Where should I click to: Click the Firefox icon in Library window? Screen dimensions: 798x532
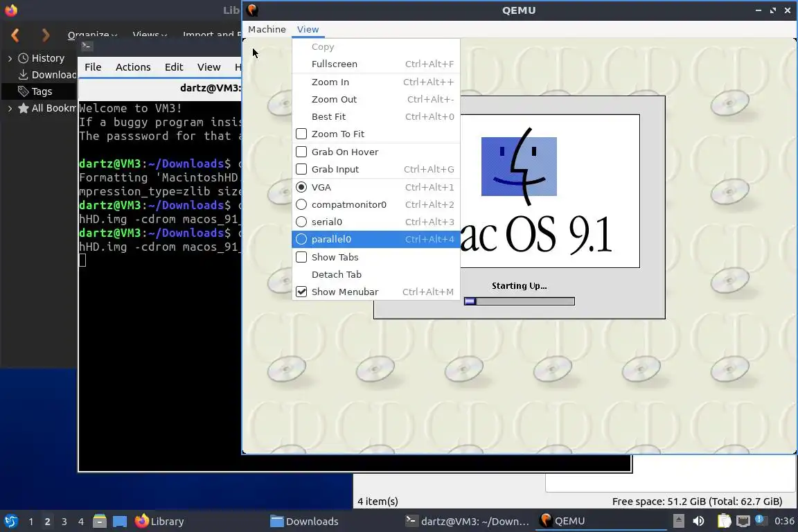click(10, 10)
